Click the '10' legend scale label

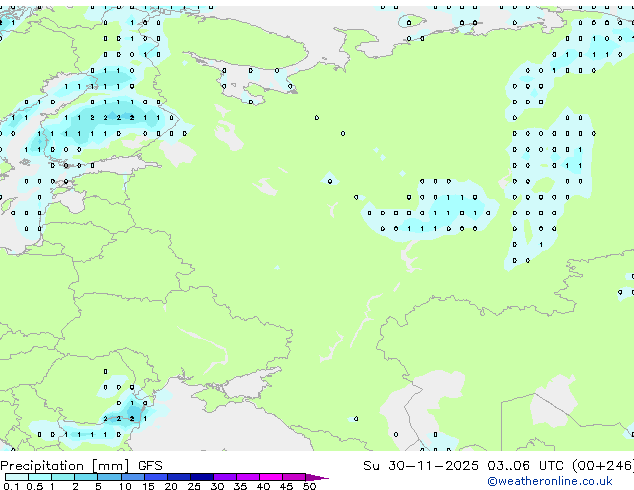tap(125, 486)
